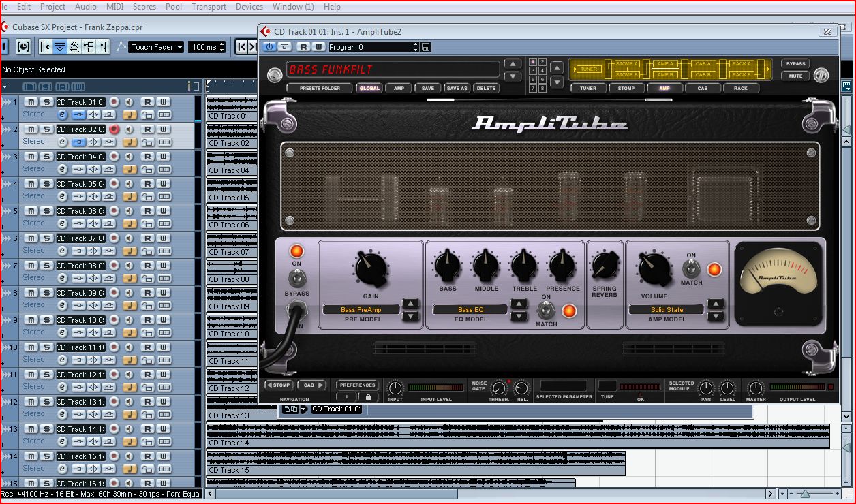The width and height of the screenshot is (856, 504).
Task: Click the GLOBAL preset scope button
Action: [x=369, y=88]
